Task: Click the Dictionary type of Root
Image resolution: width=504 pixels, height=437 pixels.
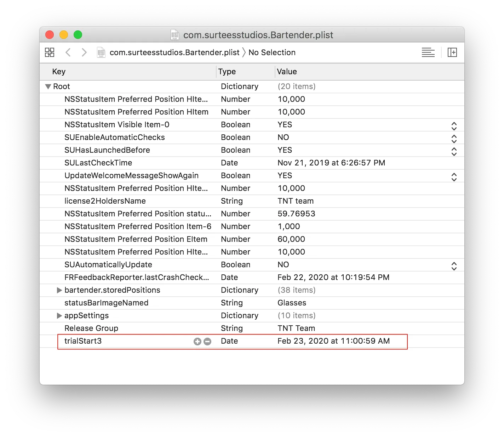Action: pyautogui.click(x=240, y=86)
